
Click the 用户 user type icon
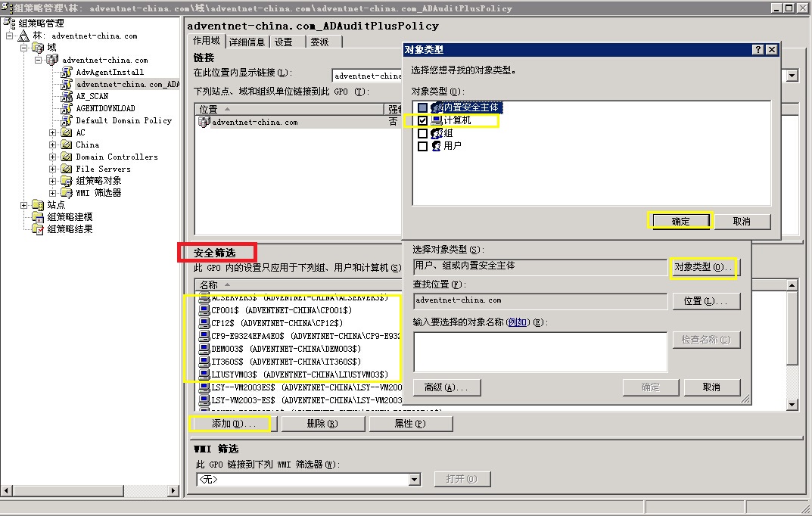437,146
